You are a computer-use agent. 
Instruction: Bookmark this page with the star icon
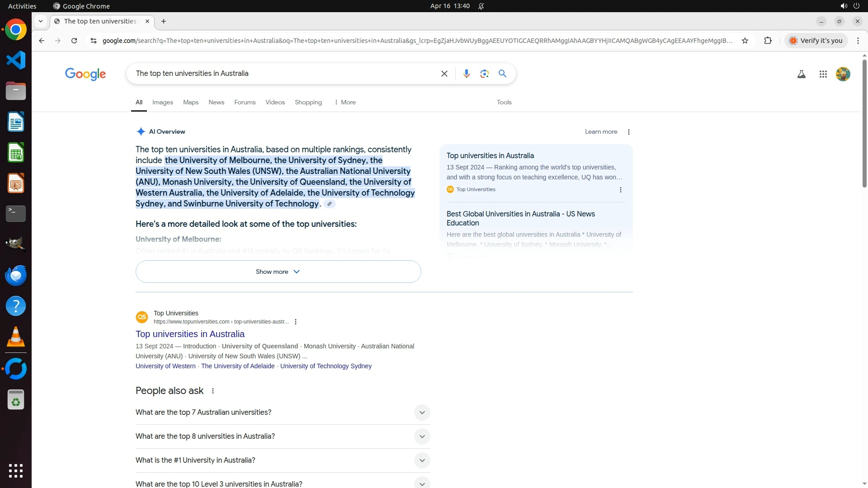click(745, 41)
